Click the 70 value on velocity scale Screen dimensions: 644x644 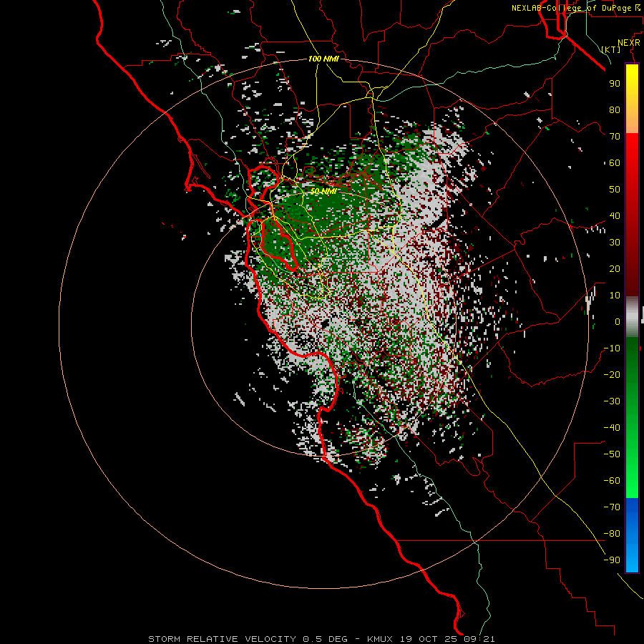point(615,137)
